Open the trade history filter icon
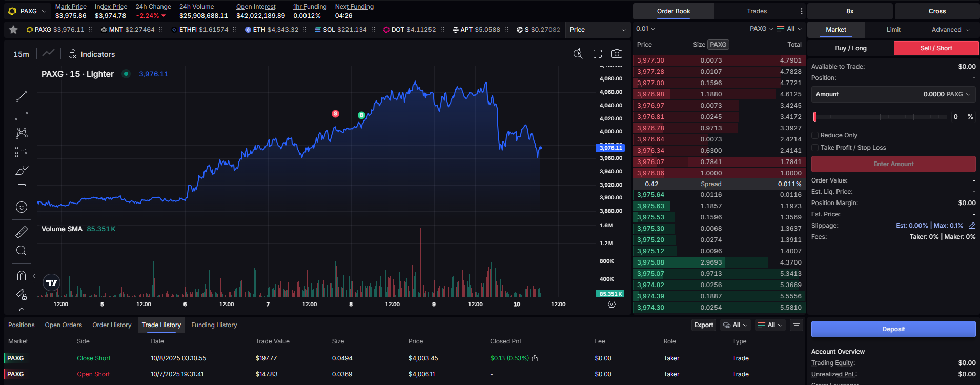Screen dimensions: 980x385 797,325
